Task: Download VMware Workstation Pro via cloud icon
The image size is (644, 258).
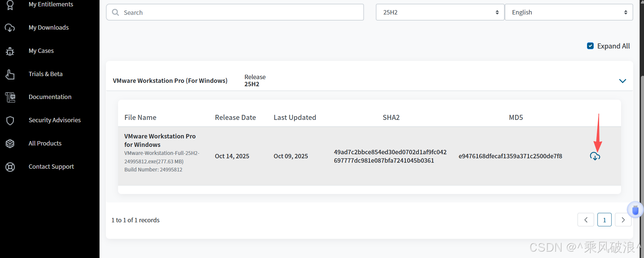Action: [595, 156]
